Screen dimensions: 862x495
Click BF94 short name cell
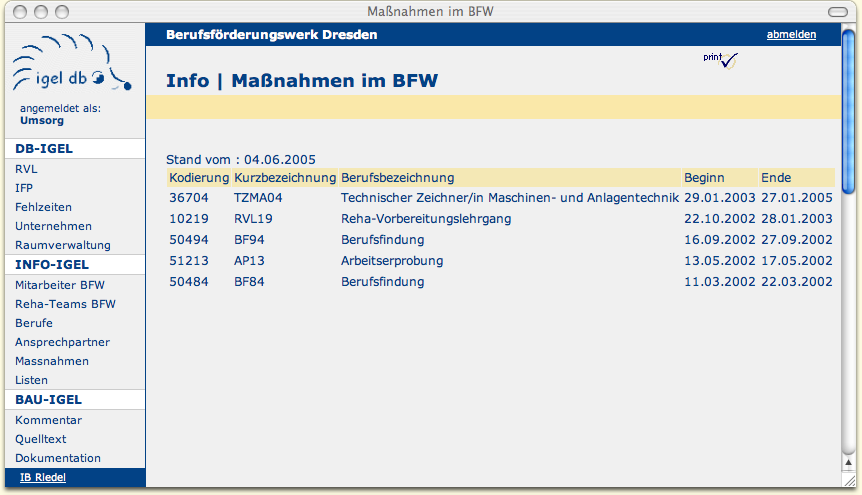point(249,240)
